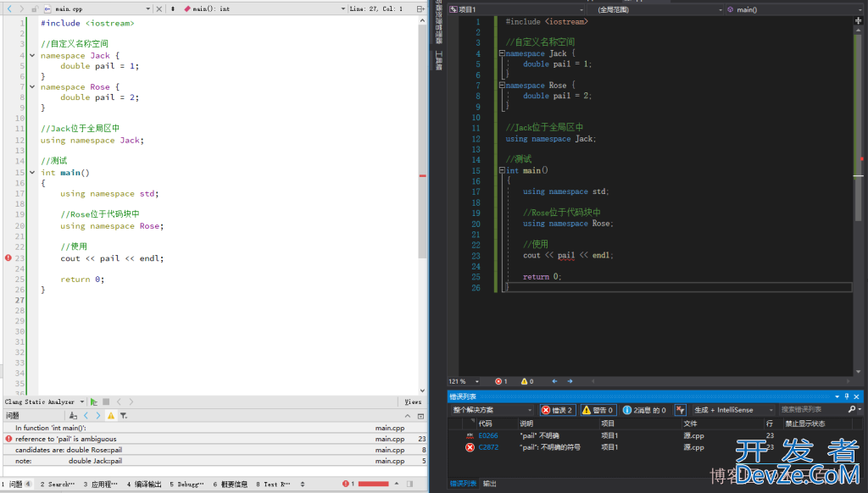
Task: Click the error marker on line 23
Action: [8, 258]
